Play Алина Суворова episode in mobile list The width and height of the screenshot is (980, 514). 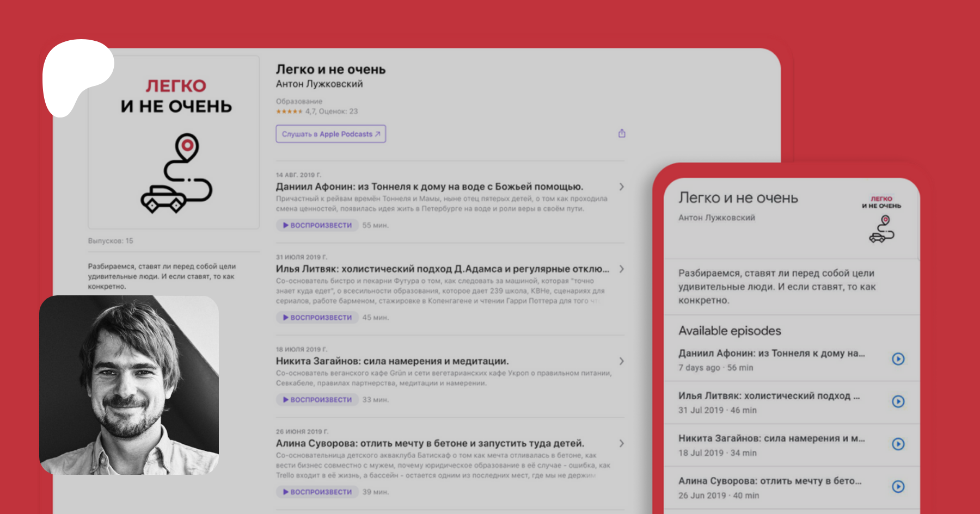(898, 487)
